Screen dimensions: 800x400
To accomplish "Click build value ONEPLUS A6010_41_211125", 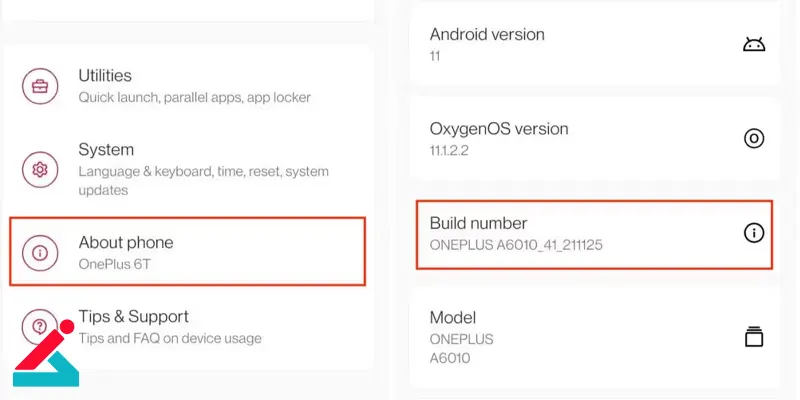I will [x=516, y=245].
